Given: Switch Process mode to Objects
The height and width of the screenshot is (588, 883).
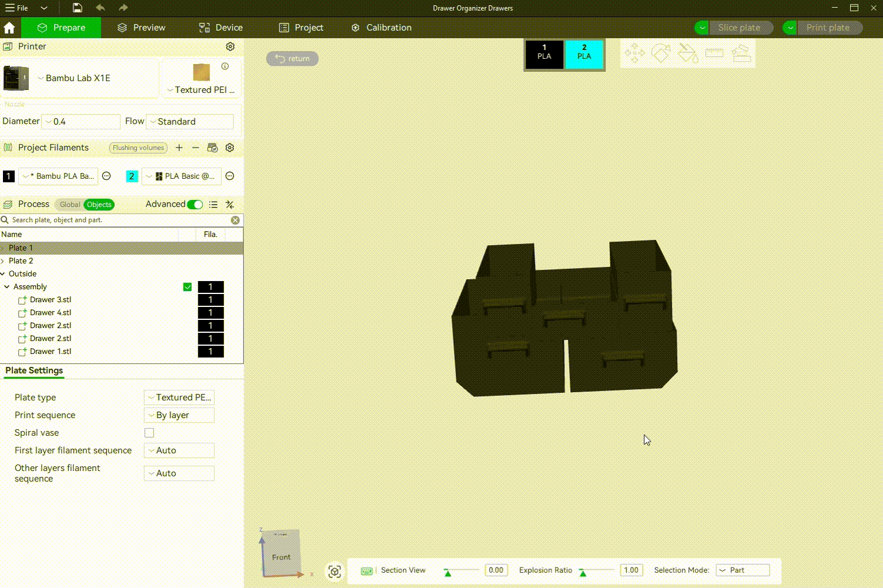Looking at the screenshot, I should (x=99, y=205).
